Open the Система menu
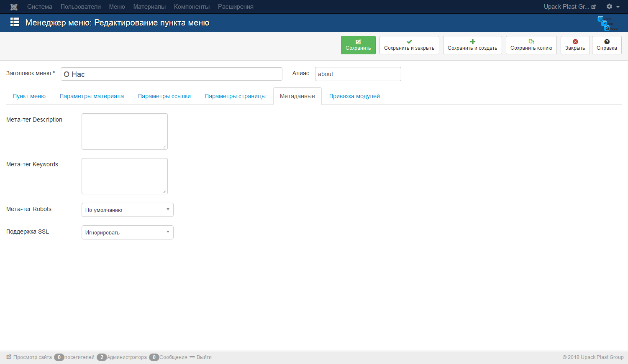This screenshot has height=364, width=628. 40,7
